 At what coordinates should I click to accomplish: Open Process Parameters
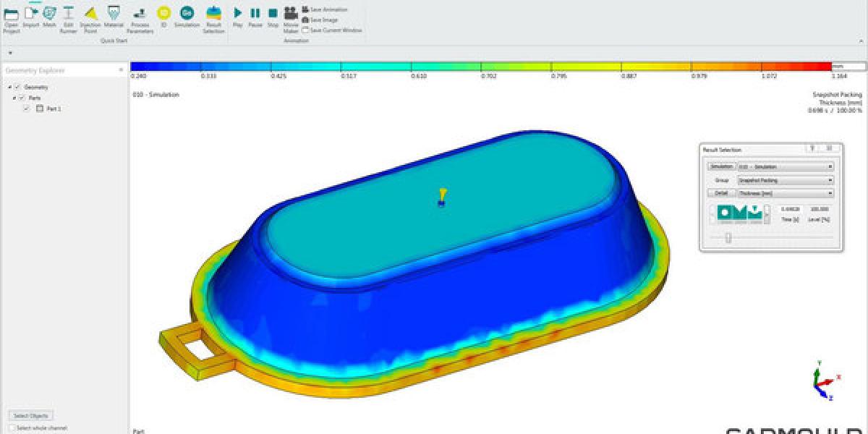[x=140, y=14]
